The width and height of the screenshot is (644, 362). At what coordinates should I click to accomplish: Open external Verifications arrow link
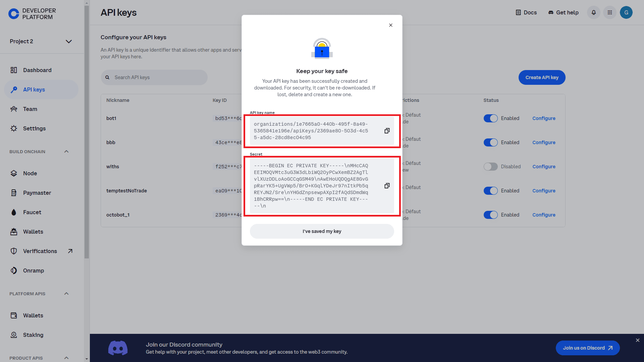pos(70,251)
